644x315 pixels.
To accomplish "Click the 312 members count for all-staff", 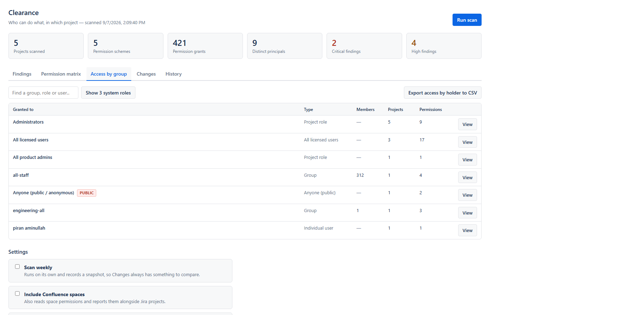I will (x=360, y=175).
